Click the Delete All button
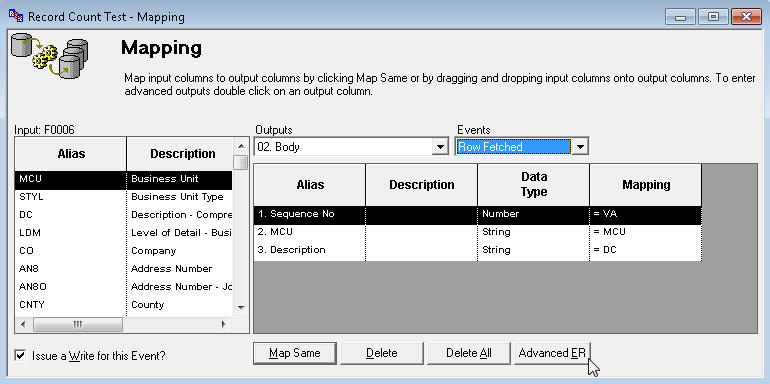The image size is (770, 384). [x=469, y=353]
